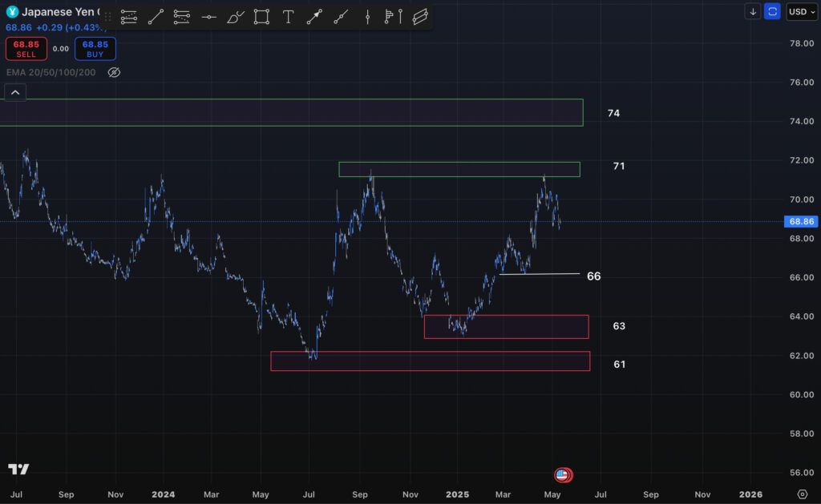
Task: Hide the EMA 20/50/100/200 indicator
Action: [114, 72]
